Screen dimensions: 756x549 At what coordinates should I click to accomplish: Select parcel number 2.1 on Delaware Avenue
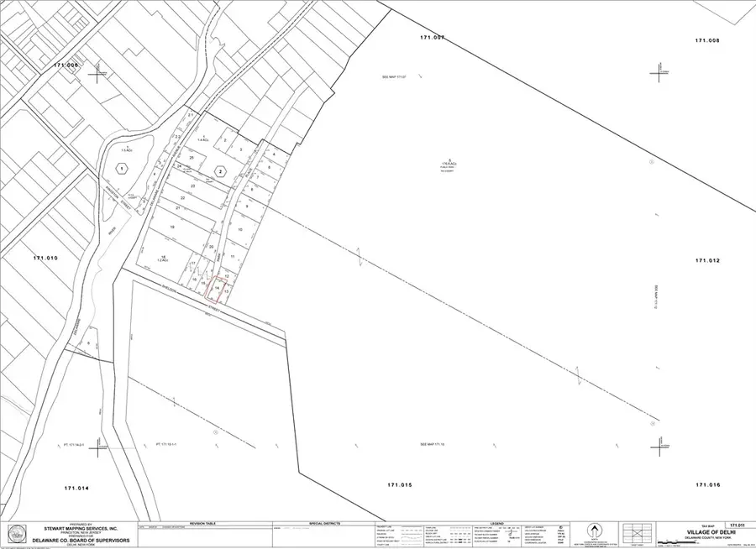[x=191, y=115]
